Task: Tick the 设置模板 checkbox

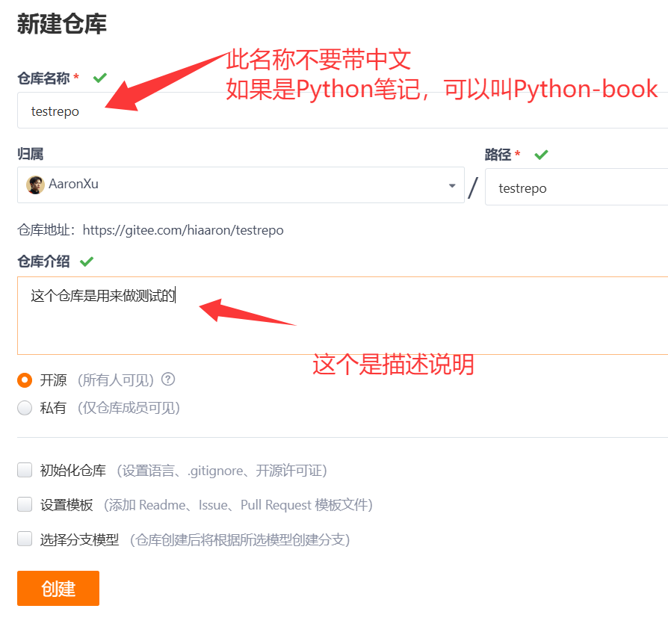Action: 25,504
